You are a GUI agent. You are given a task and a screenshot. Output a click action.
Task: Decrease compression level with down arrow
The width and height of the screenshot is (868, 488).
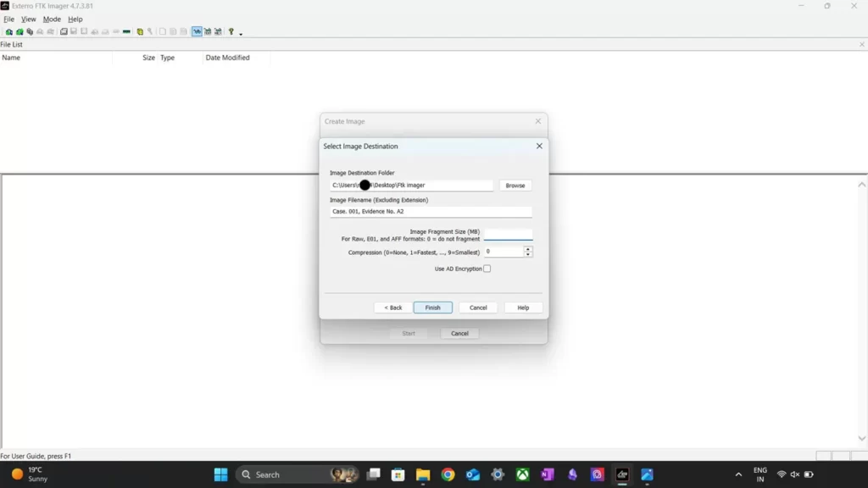[528, 254]
